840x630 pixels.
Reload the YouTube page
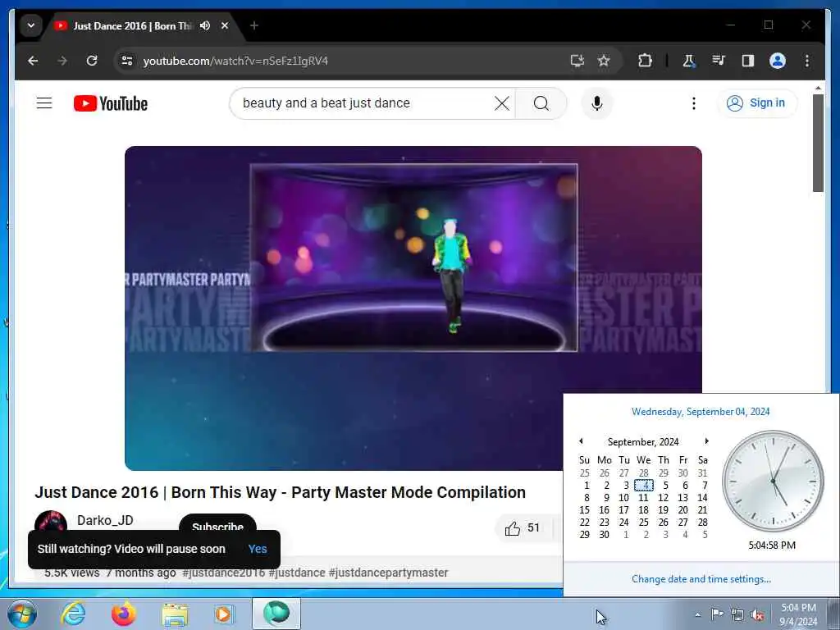(92, 61)
